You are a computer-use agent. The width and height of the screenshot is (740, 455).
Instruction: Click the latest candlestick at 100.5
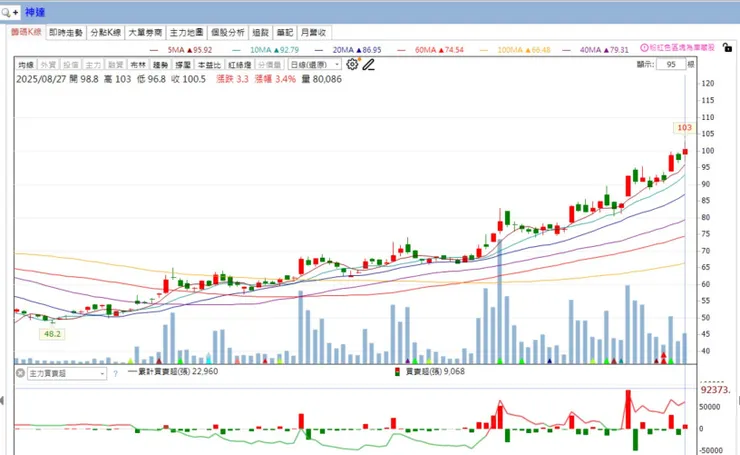[x=685, y=152]
